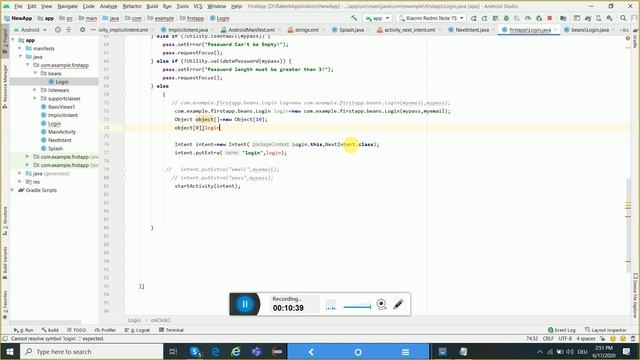Click the UTF-8 encoding in status bar

(x=565, y=339)
